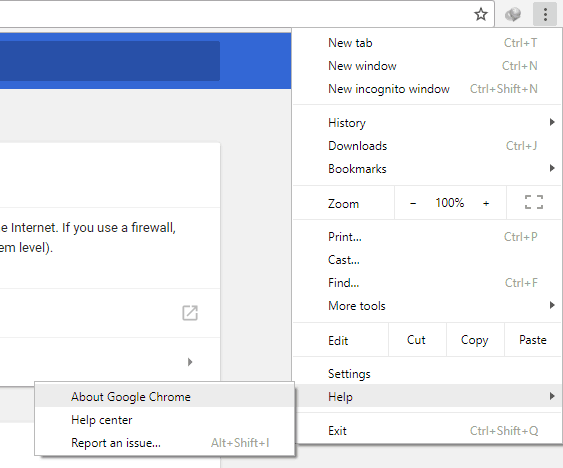Click the dark blue search field in header
This screenshot has width=563, height=468.
point(110,61)
